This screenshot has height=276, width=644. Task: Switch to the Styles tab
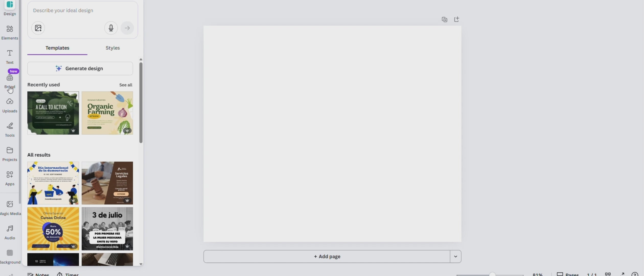click(112, 48)
